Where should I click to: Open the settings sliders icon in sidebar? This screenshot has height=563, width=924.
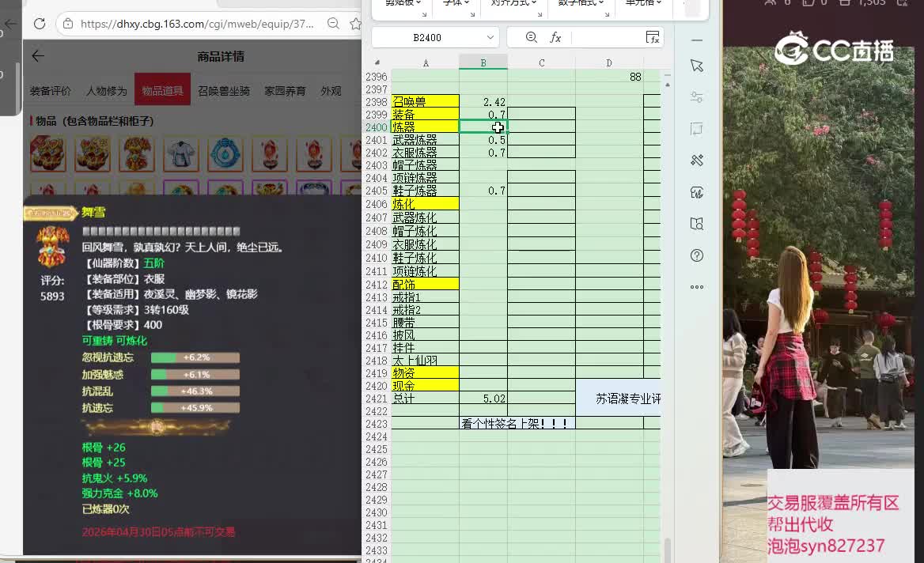[697, 97]
